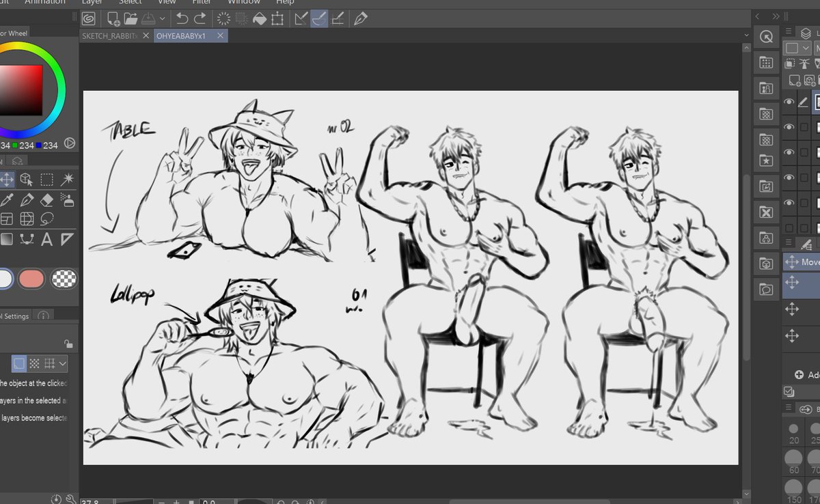Viewport: 820px width, 504px height.
Task: Select the Eraser tool
Action: point(46,199)
